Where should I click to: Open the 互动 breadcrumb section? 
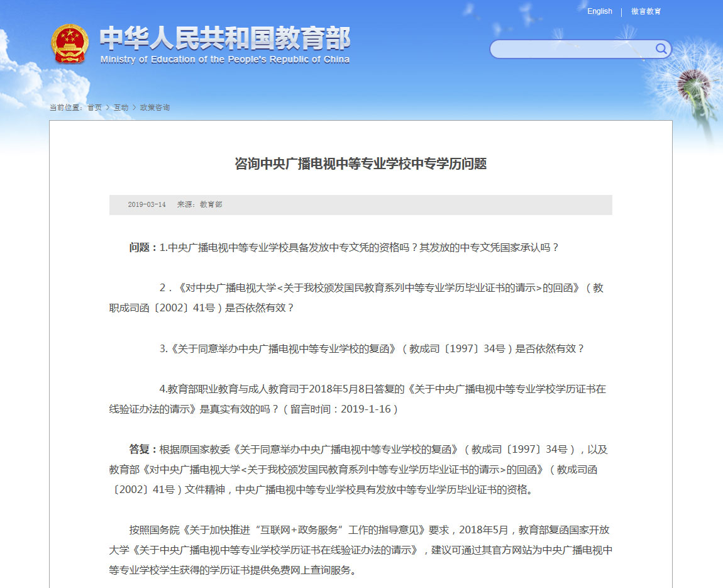(121, 108)
